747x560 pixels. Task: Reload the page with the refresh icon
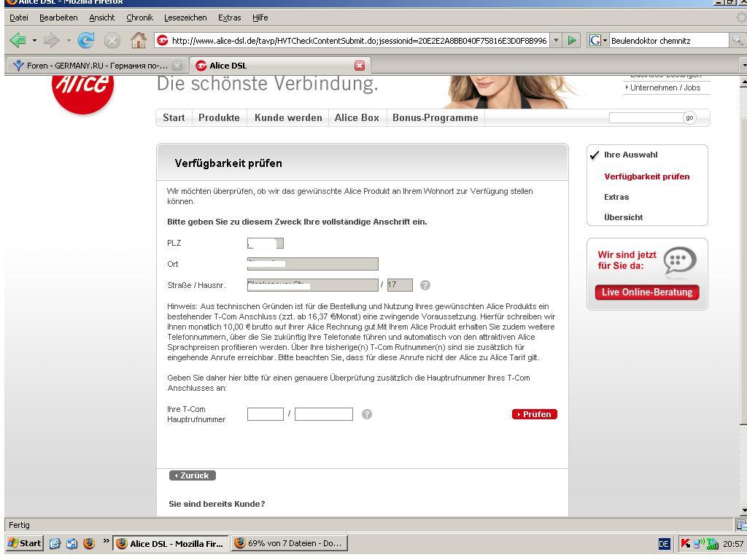[x=86, y=41]
